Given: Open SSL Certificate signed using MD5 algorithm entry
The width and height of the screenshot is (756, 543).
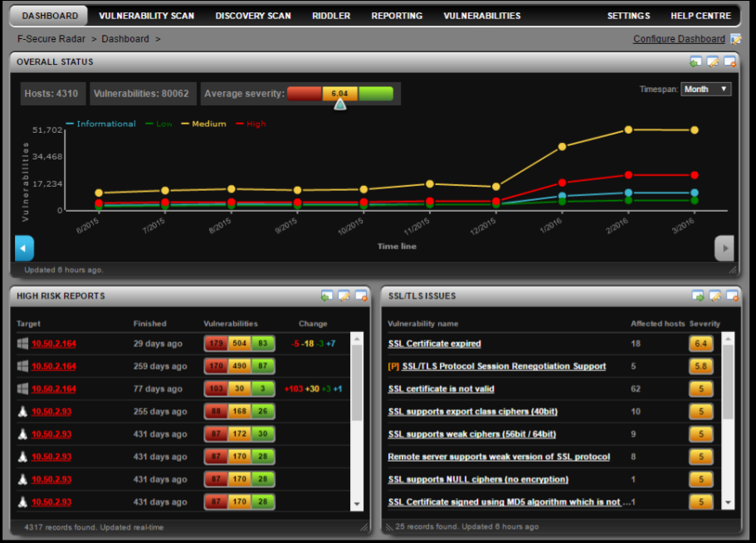Looking at the screenshot, I should 510,502.
